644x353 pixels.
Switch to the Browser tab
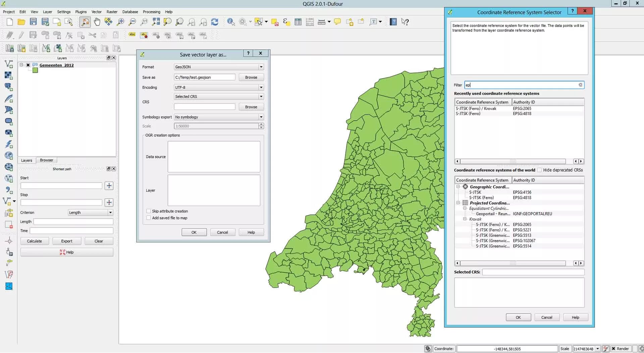[47, 160]
